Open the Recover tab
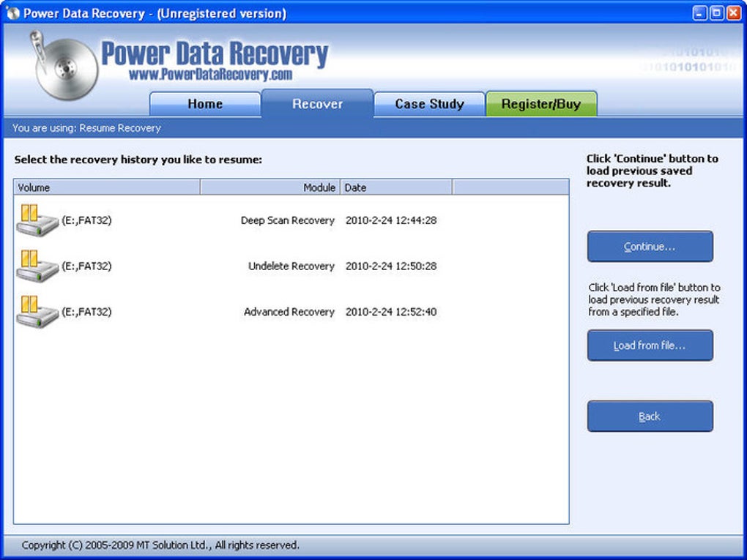This screenshot has height=560, width=747. point(317,104)
